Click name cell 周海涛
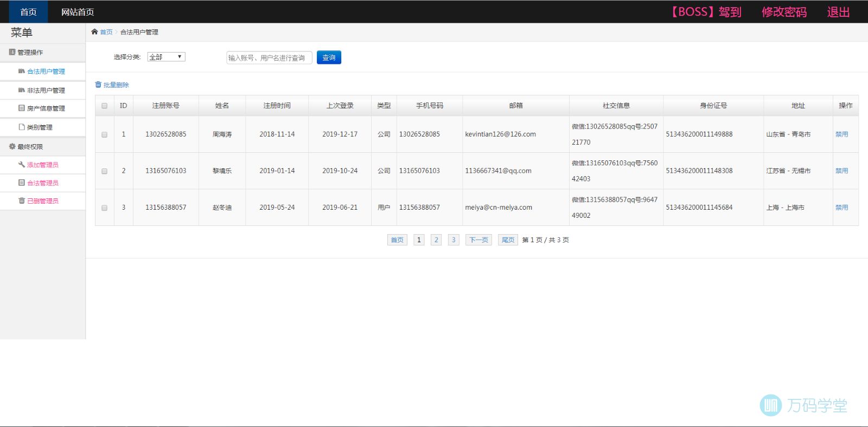The image size is (868, 427). pyautogui.click(x=222, y=134)
